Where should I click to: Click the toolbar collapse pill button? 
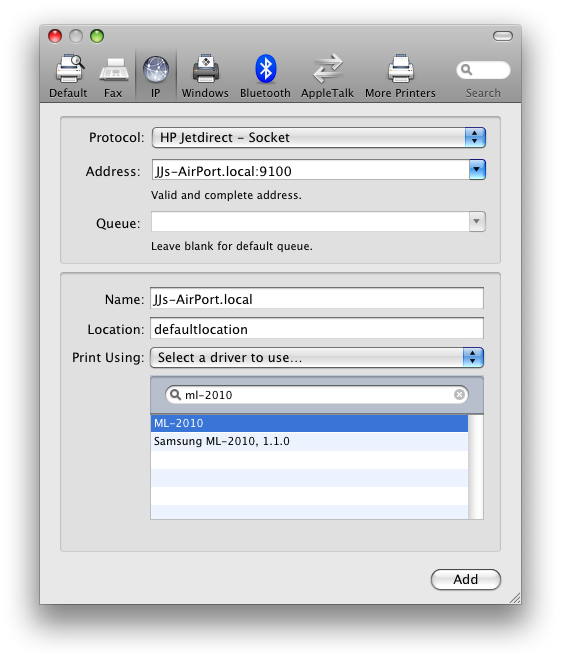tap(503, 36)
